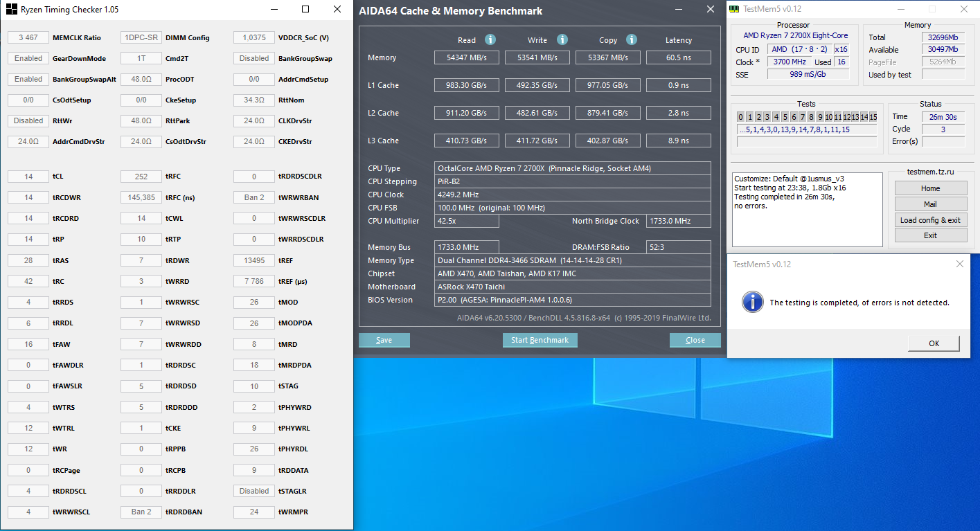Screen dimensions: 980x531
Task: Close the TestMem5 completion message dialog
Action: click(x=959, y=264)
